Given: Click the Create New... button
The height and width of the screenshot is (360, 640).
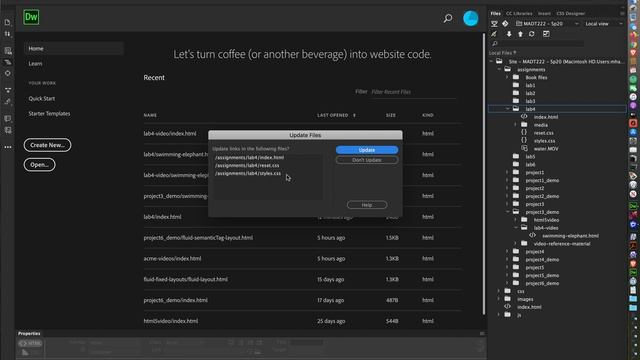Looking at the screenshot, I should tap(47, 145).
